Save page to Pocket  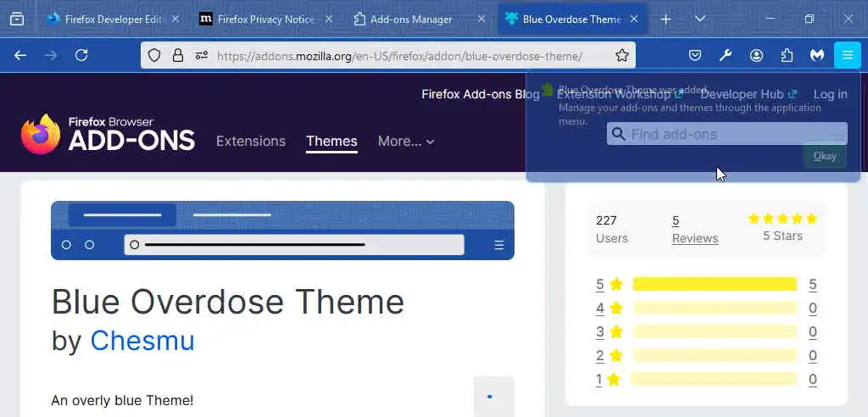(695, 55)
